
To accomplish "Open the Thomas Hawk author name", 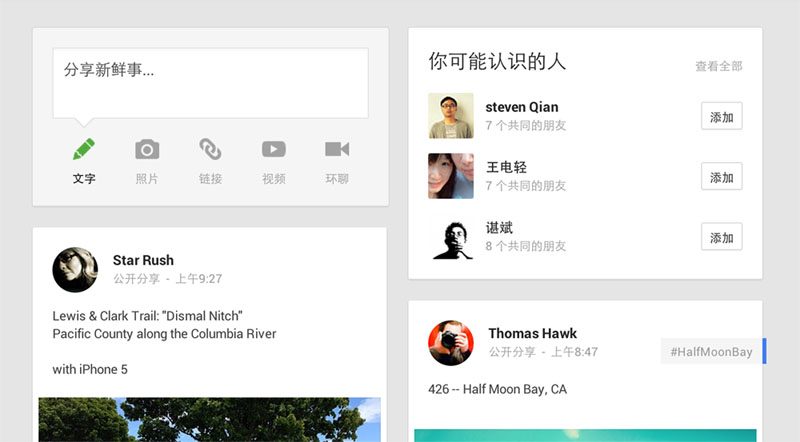I will pyautogui.click(x=533, y=333).
